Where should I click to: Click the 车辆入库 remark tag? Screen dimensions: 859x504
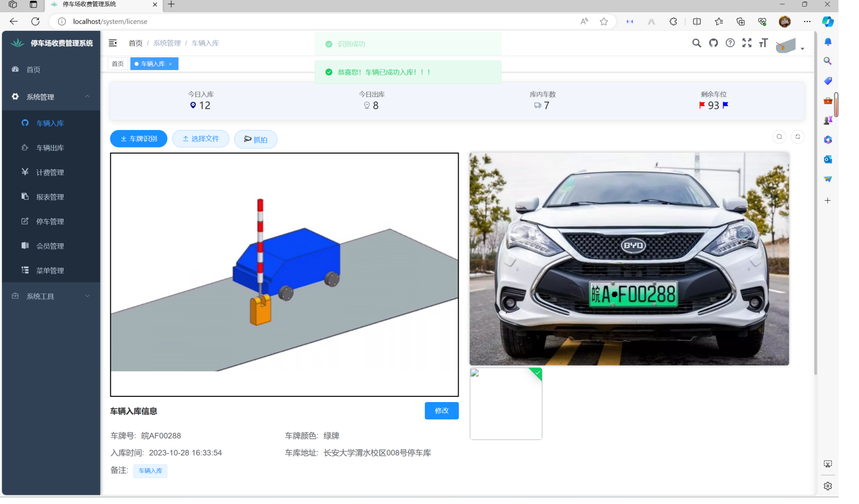[150, 471]
